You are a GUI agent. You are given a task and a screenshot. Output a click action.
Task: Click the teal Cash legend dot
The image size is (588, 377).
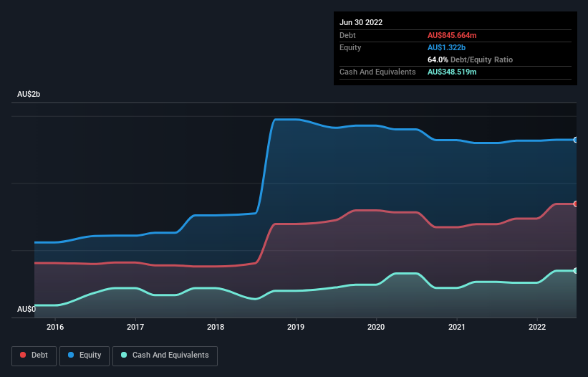(125, 355)
